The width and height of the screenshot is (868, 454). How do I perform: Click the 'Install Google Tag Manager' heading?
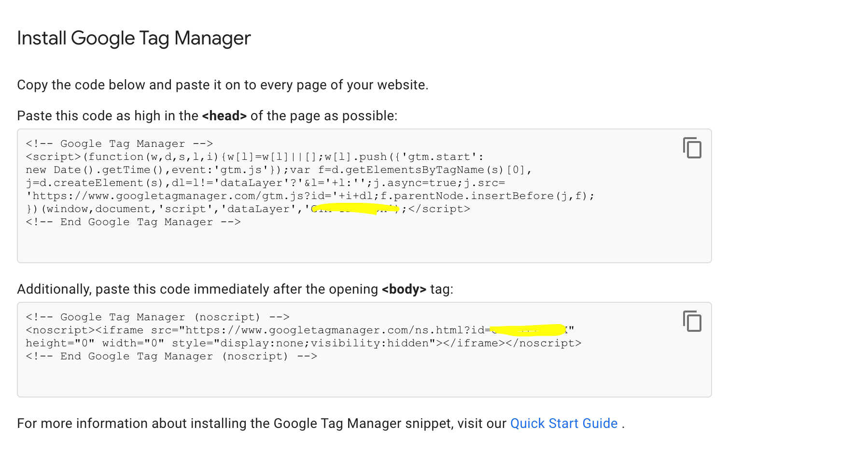point(134,38)
